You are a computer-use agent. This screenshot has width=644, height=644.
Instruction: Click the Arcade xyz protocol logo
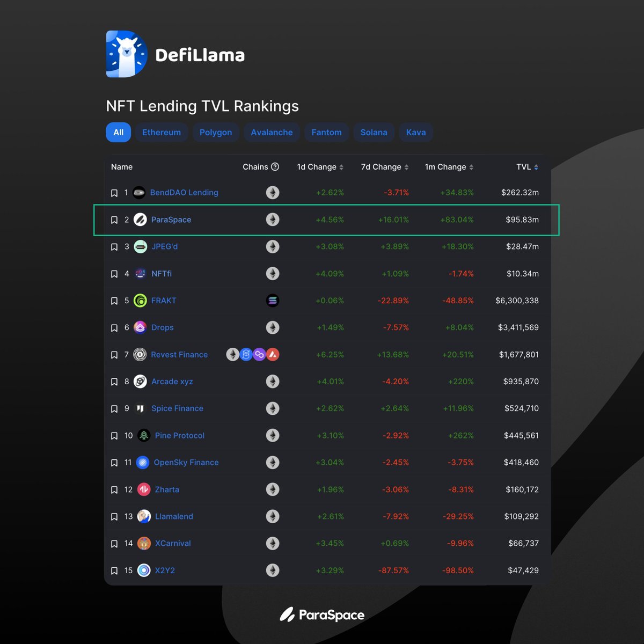pos(140,382)
